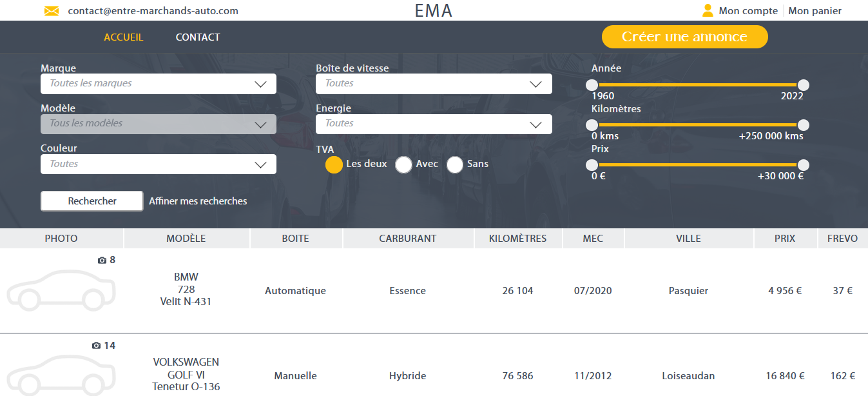
Task: Click the EMA site logo
Action: pyautogui.click(x=434, y=11)
